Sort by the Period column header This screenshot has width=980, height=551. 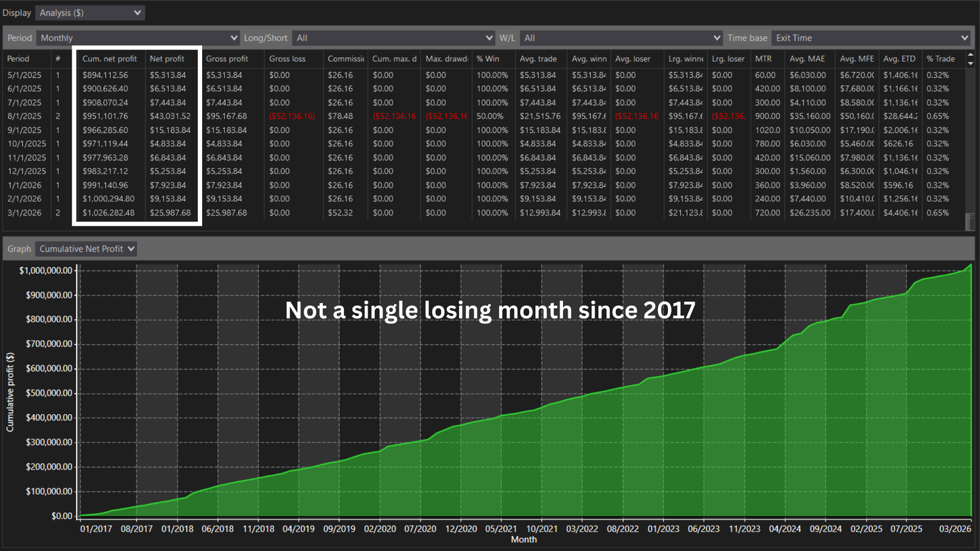coord(27,59)
